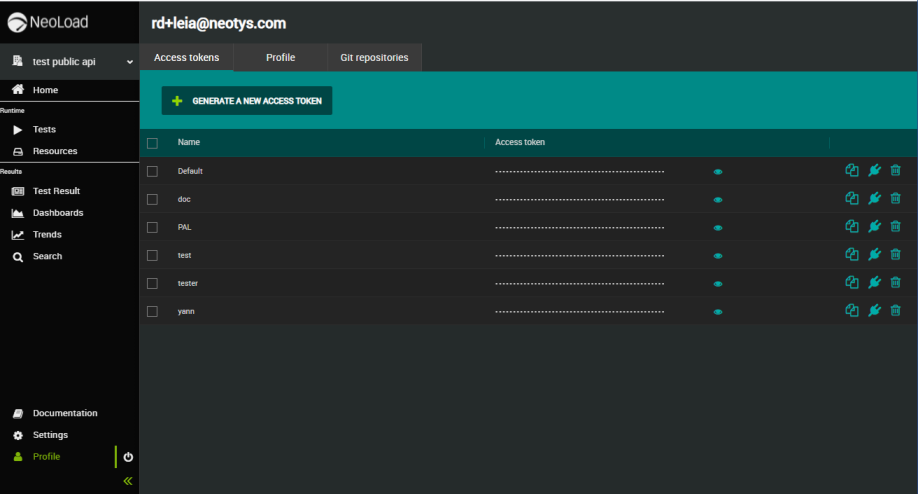Screen dimensions: 918x494
Task: Select the test row checkbox
Action: (152, 256)
